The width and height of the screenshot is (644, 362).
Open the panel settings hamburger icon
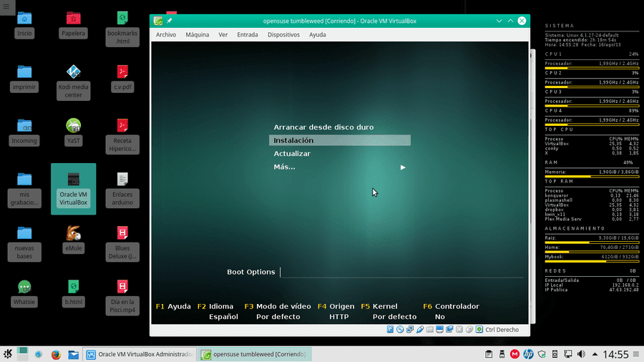(x=636, y=354)
